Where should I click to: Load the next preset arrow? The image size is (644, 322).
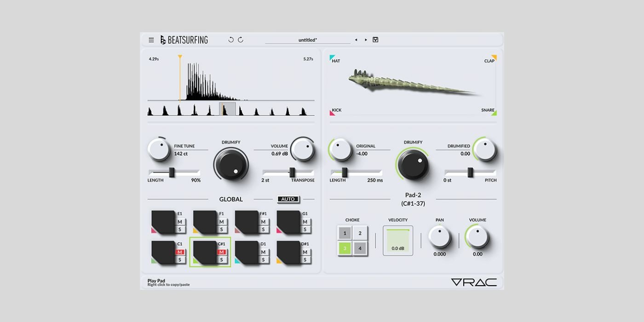coord(366,40)
